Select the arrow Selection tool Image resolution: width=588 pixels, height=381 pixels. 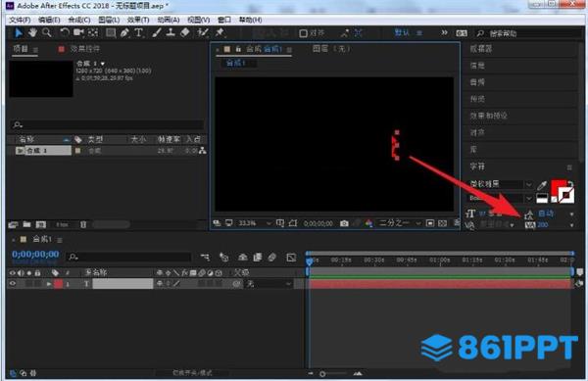click(18, 33)
